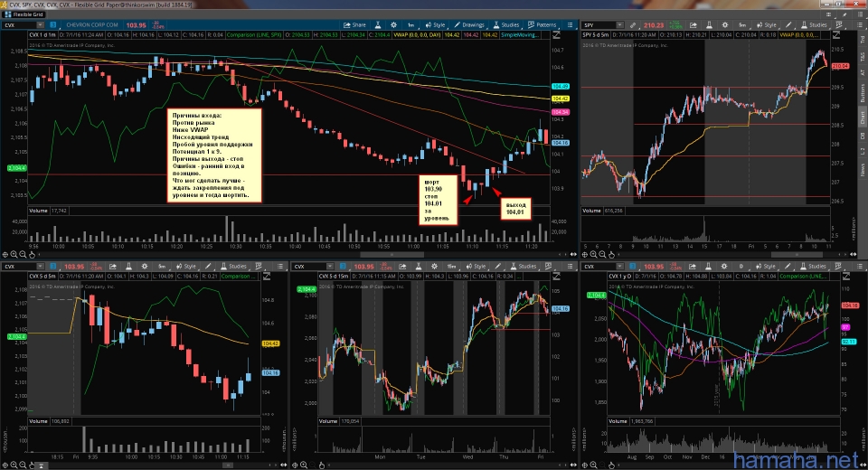Click the blue link color box in the CHEVRON CORP chart

click(53, 25)
